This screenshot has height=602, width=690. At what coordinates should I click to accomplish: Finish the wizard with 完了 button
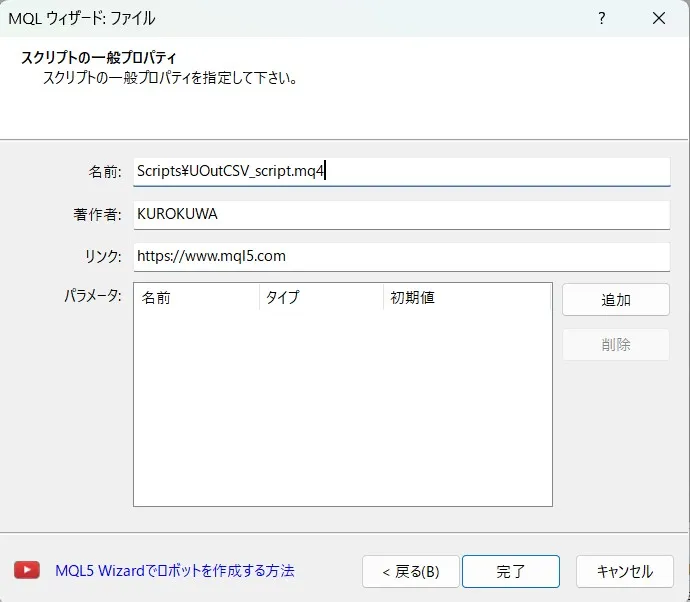click(x=511, y=572)
